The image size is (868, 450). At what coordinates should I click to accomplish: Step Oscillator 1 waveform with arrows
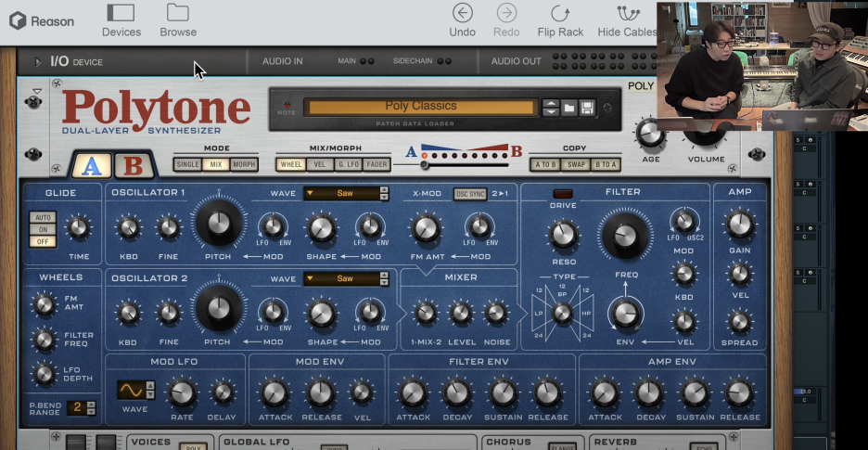tap(384, 193)
